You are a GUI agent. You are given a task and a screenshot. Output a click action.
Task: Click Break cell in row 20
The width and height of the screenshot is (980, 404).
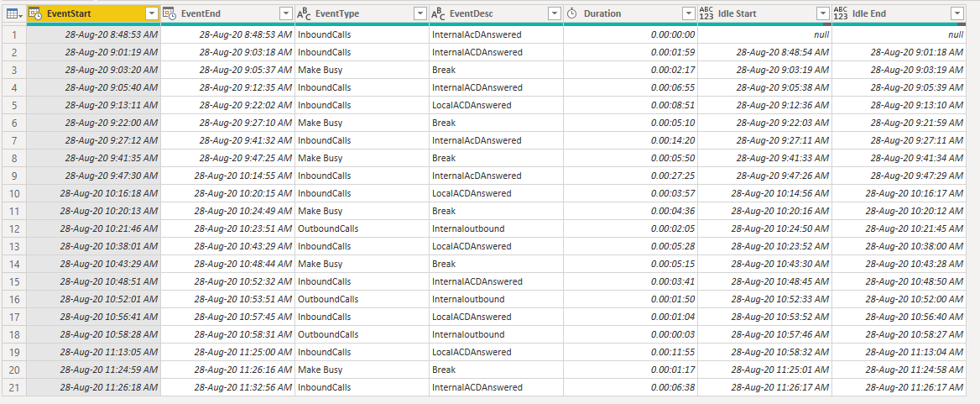click(496, 370)
